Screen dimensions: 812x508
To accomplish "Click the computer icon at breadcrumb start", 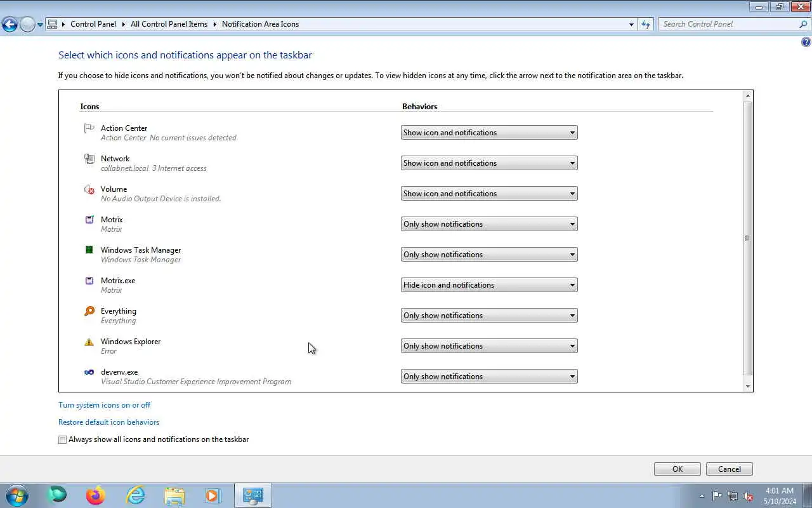I will (53, 24).
